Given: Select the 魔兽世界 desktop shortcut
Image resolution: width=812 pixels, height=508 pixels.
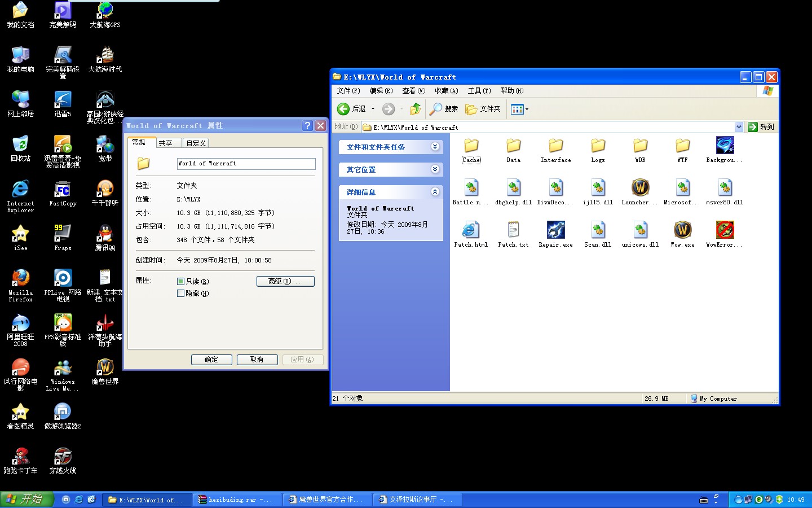Looking at the screenshot, I should 105,371.
